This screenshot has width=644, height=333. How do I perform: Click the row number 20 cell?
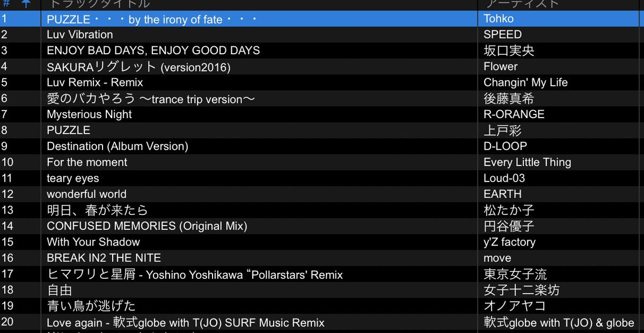[7, 322]
